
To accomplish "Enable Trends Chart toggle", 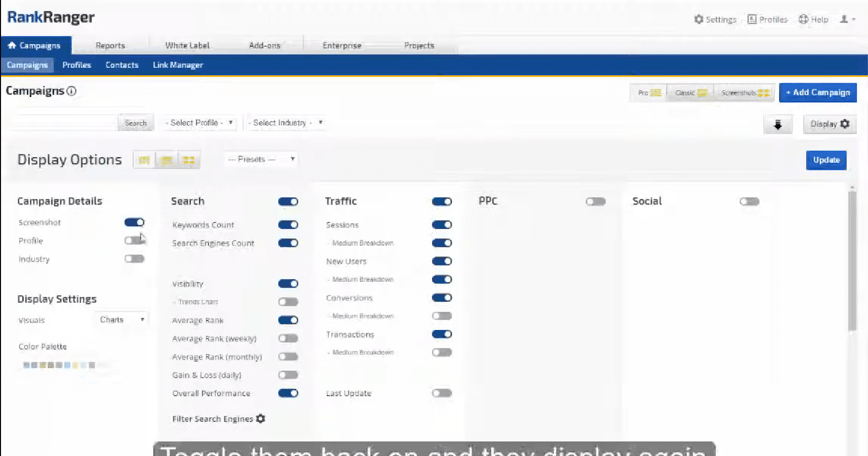I will click(288, 302).
